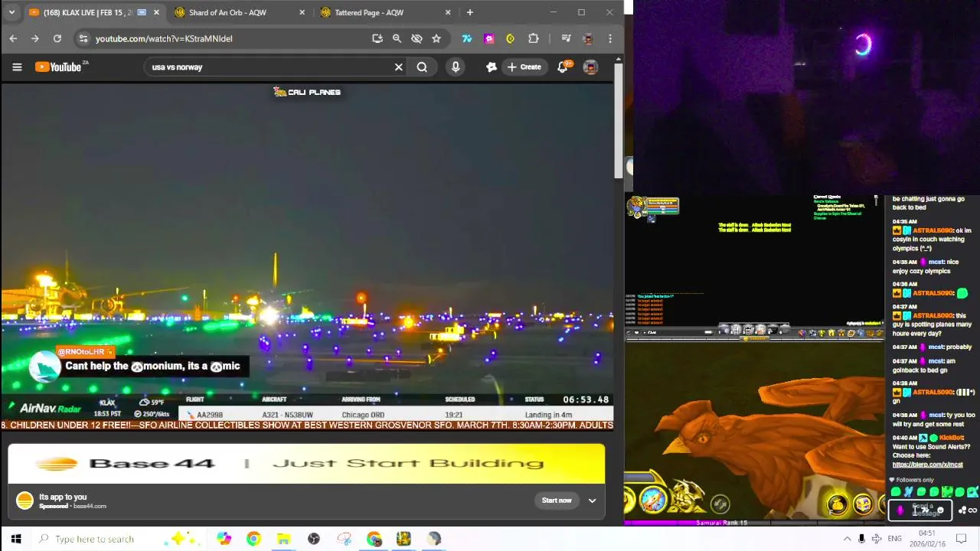Open the emoji picker in chat box
Screen dimensions: 980x551
[939, 510]
